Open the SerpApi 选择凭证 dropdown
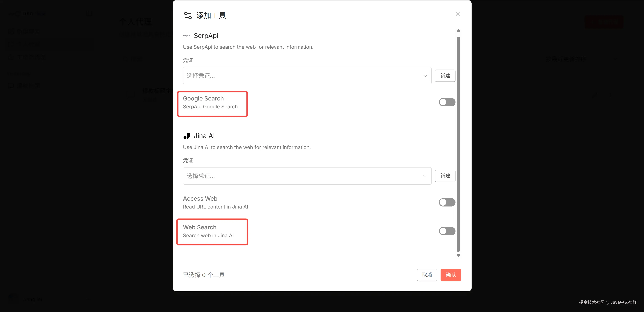This screenshot has height=312, width=644. [x=307, y=76]
